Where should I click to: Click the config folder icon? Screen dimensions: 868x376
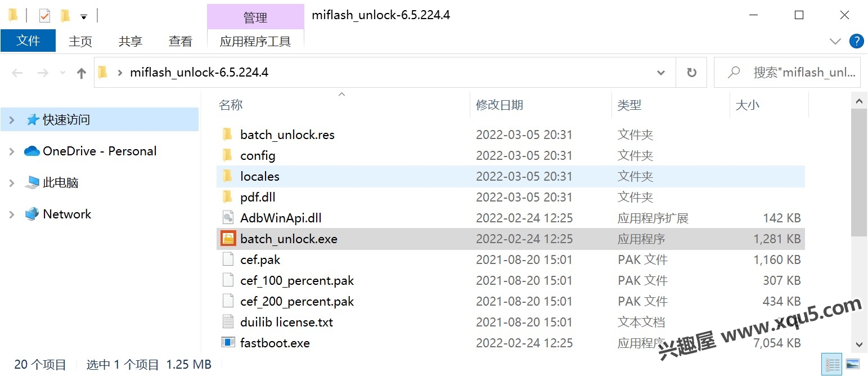[227, 155]
